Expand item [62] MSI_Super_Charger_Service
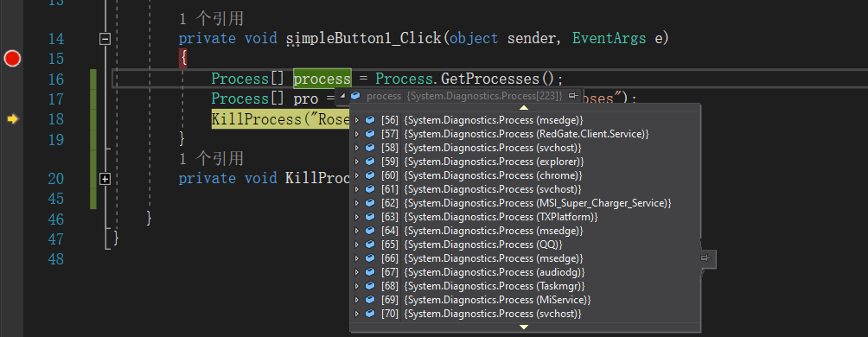Image resolution: width=868 pixels, height=337 pixels. 357,203
